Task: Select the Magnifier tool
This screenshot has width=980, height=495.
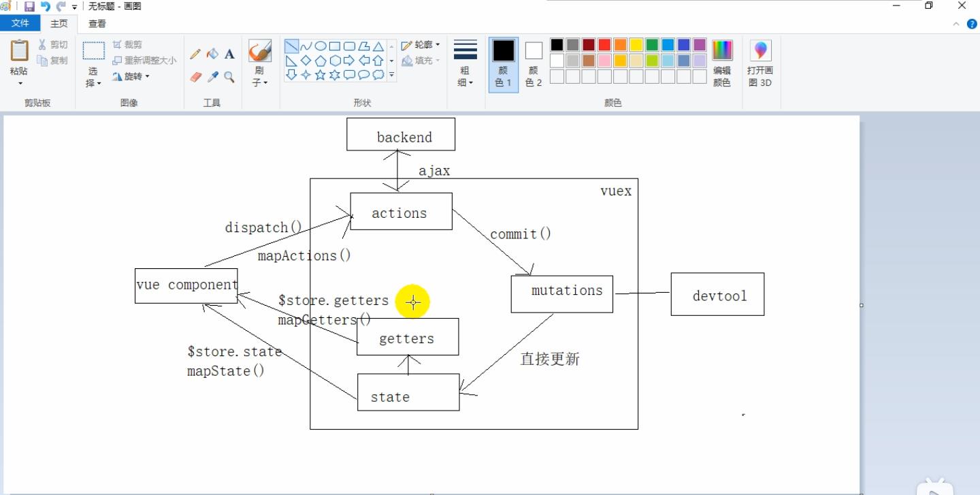Action: click(229, 77)
